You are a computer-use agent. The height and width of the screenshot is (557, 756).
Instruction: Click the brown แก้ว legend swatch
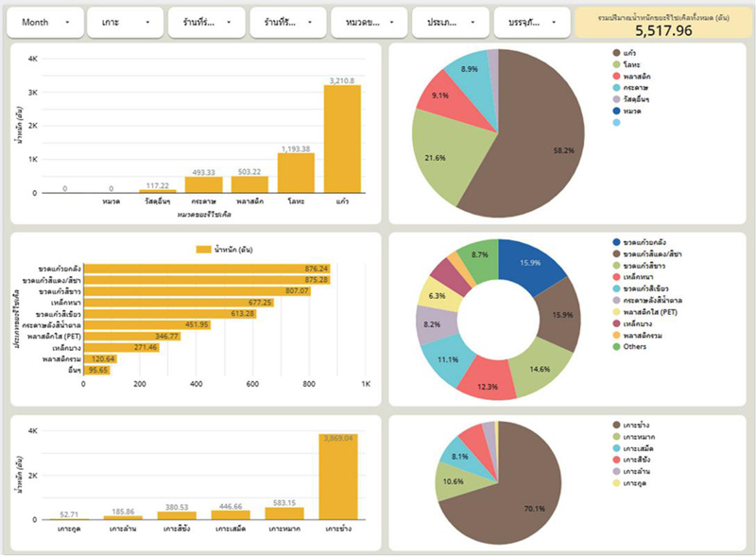point(616,54)
